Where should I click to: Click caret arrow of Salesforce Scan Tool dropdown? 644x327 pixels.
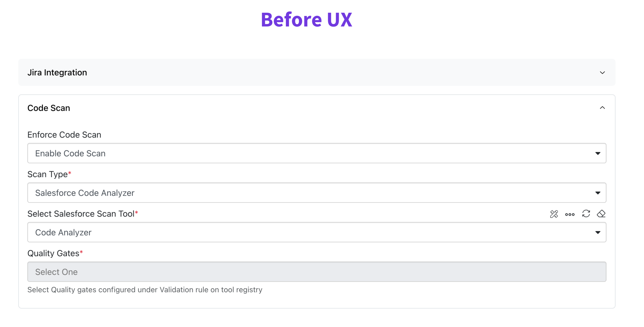pos(598,233)
